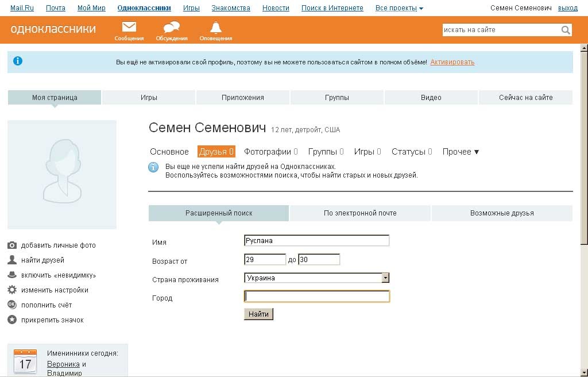Click the gear icon beside изменить настройки

12,290
